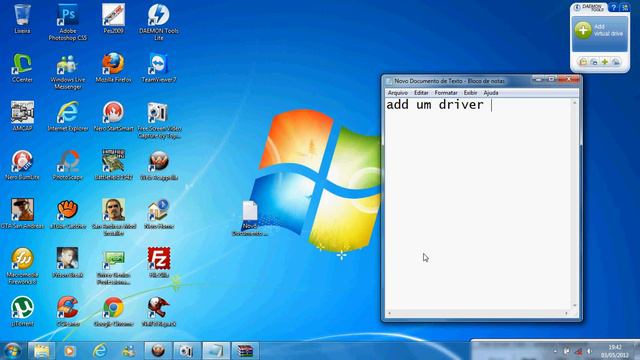Click the volume speaker icon in system tray
The height and width of the screenshot is (360, 640).
coord(589,351)
